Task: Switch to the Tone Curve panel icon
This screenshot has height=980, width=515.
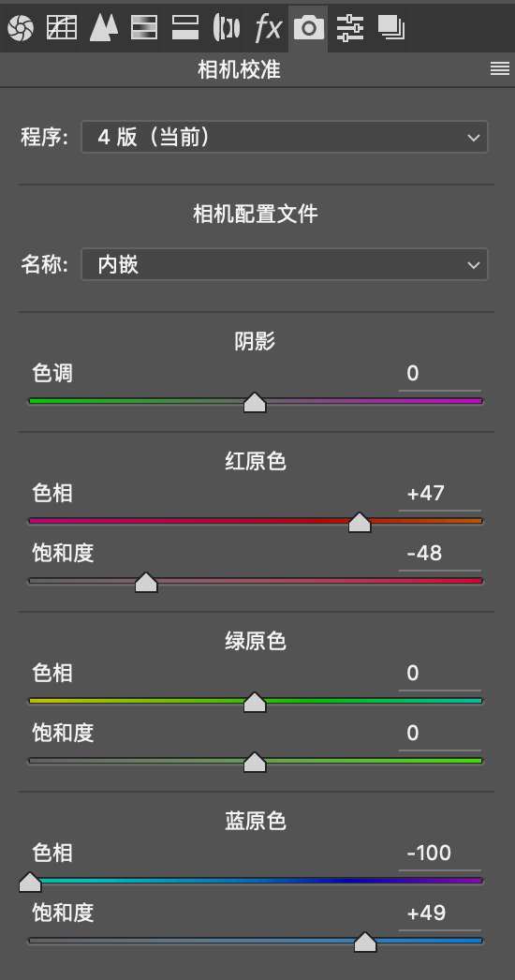Action: pos(62,28)
